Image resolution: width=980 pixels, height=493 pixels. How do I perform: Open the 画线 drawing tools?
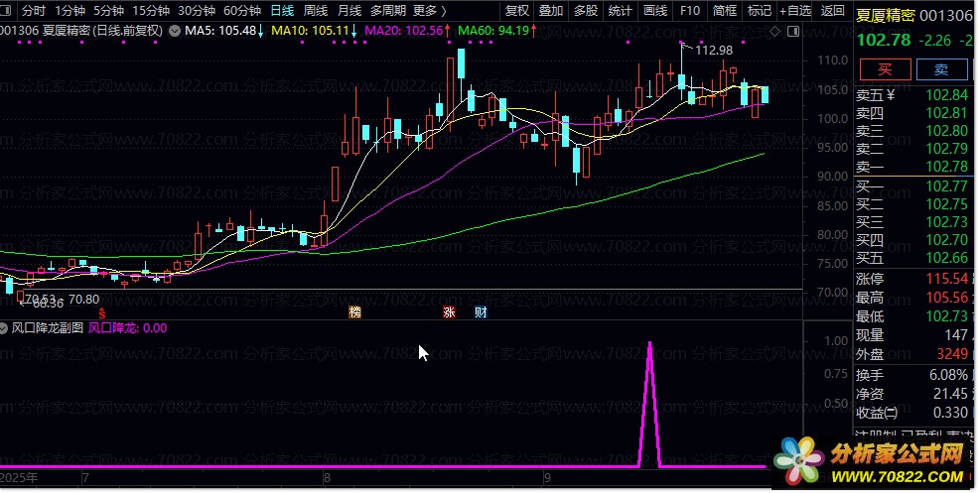point(654,11)
